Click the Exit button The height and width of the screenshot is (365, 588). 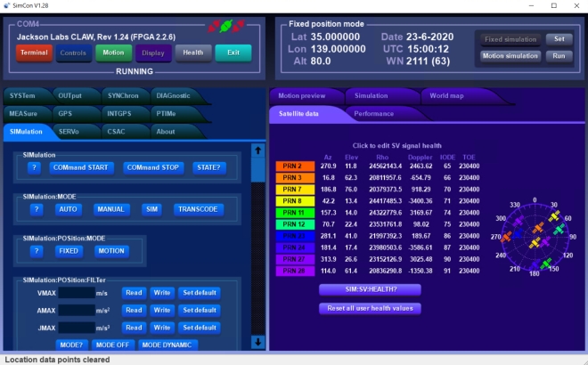[233, 53]
